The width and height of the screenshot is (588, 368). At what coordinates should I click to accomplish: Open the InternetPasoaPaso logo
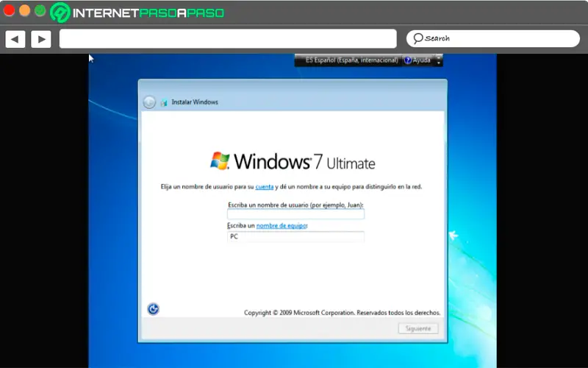pos(137,13)
